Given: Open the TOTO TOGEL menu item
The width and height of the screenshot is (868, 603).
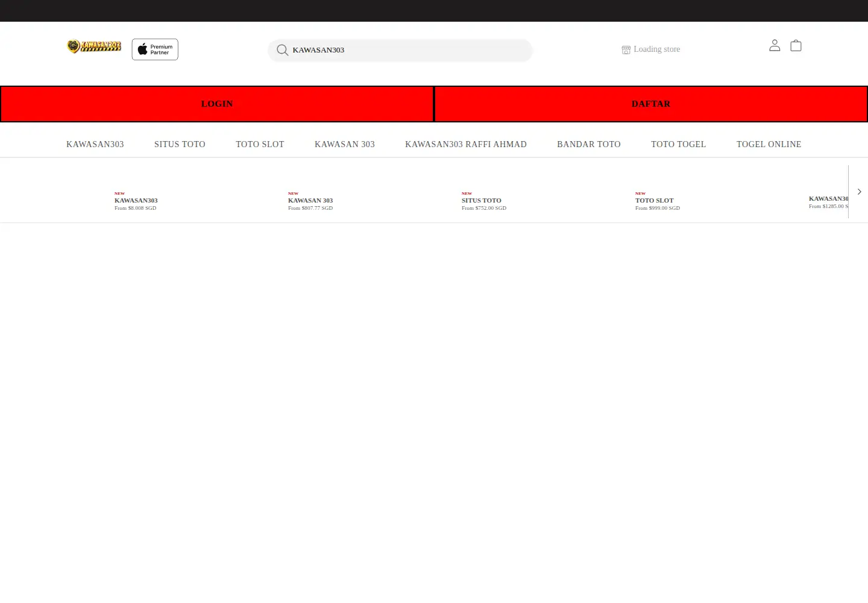Looking at the screenshot, I should pos(678,144).
